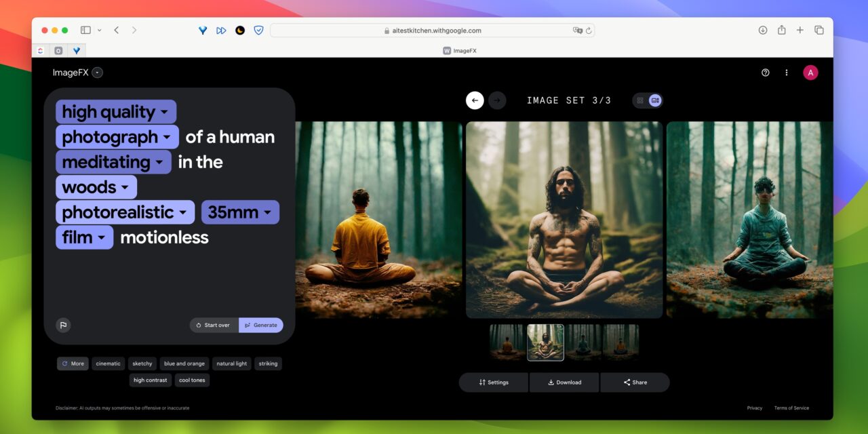Select the third meditation thumbnail below the images
Image resolution: width=868 pixels, height=434 pixels.
coord(583,342)
